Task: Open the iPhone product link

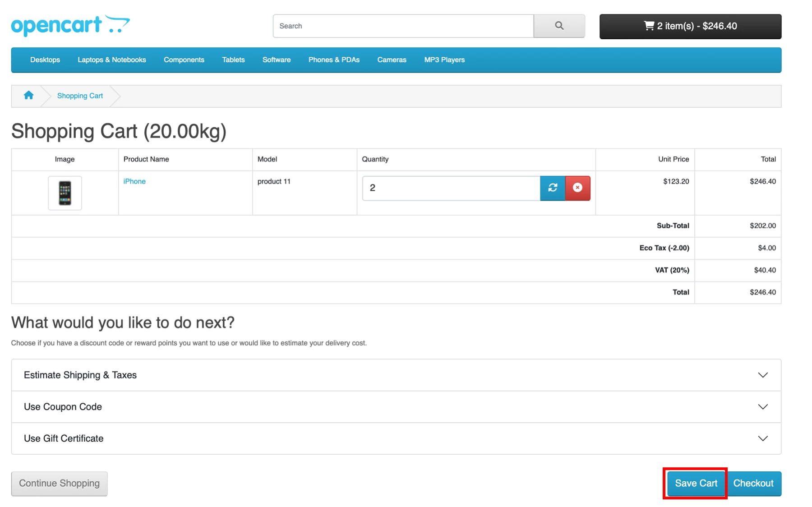Action: 134,181
